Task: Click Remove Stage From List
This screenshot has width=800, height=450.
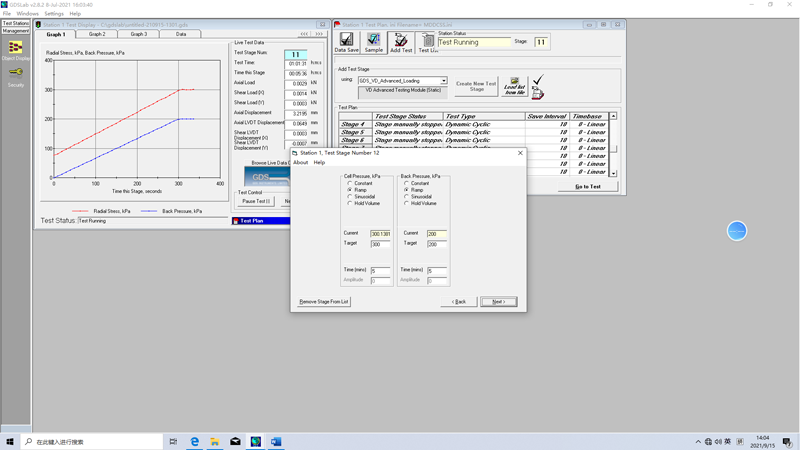Action: tap(323, 302)
